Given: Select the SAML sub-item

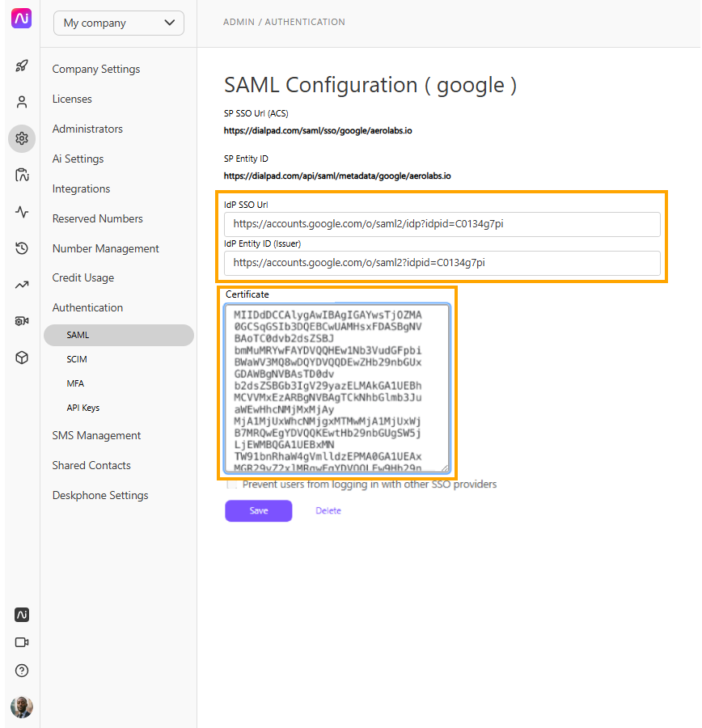Looking at the screenshot, I should (x=119, y=335).
